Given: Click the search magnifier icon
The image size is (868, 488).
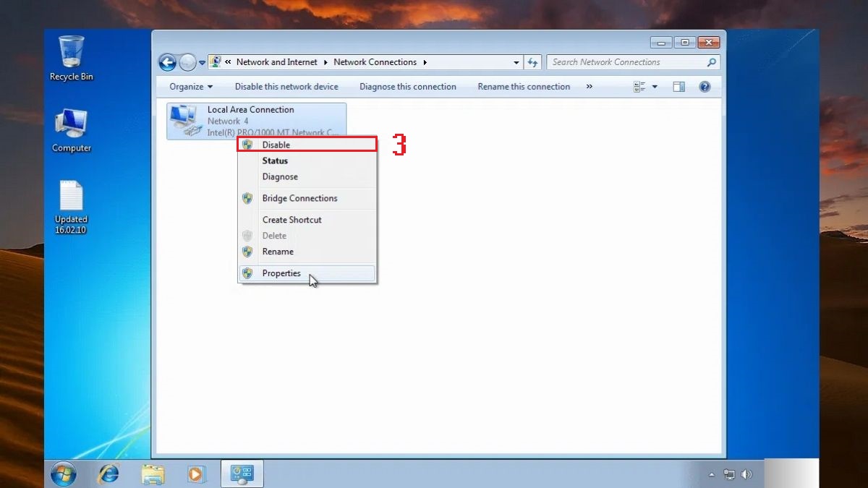Looking at the screenshot, I should point(712,62).
